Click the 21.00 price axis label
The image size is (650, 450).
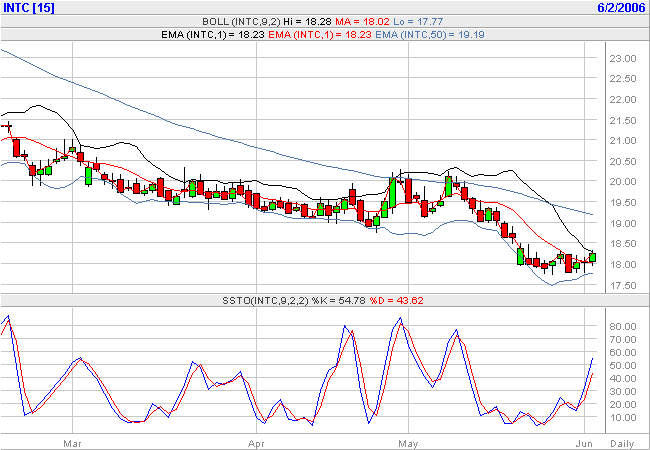point(623,141)
